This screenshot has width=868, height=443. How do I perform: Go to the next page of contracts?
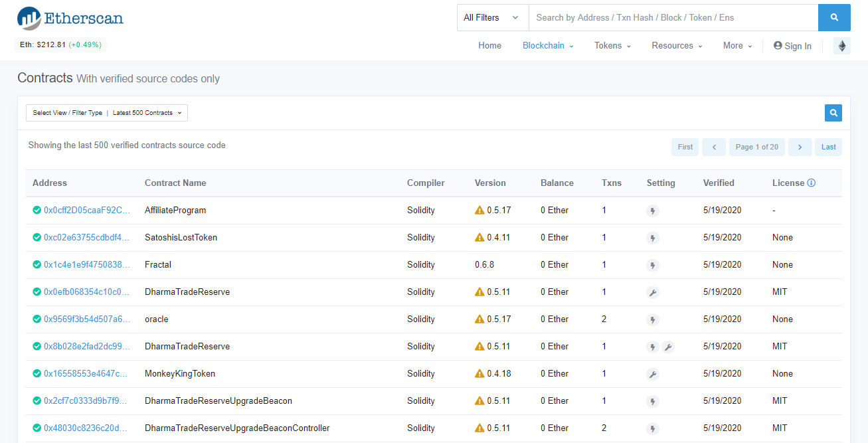[x=800, y=147]
